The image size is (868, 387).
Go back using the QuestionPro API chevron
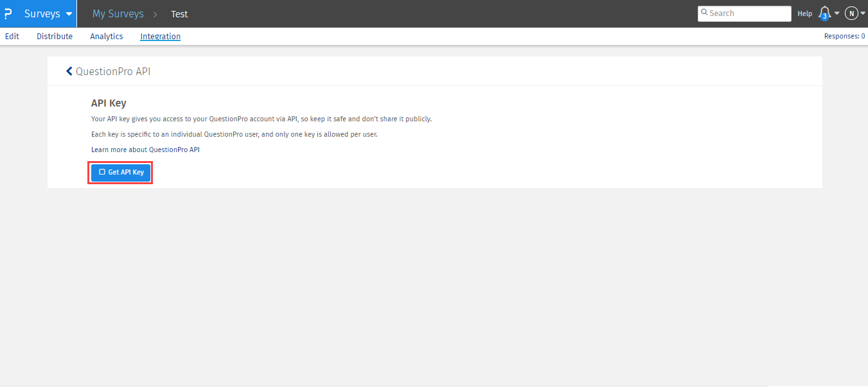pos(69,71)
